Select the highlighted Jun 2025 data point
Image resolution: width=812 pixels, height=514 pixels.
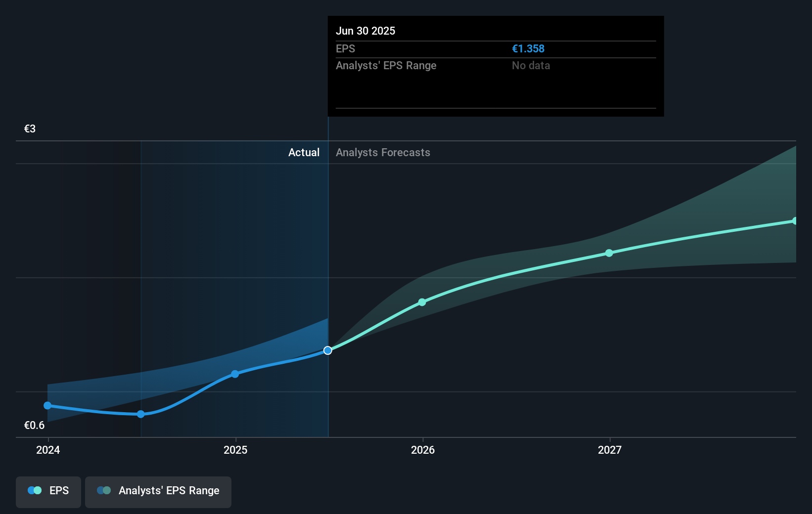click(x=327, y=350)
